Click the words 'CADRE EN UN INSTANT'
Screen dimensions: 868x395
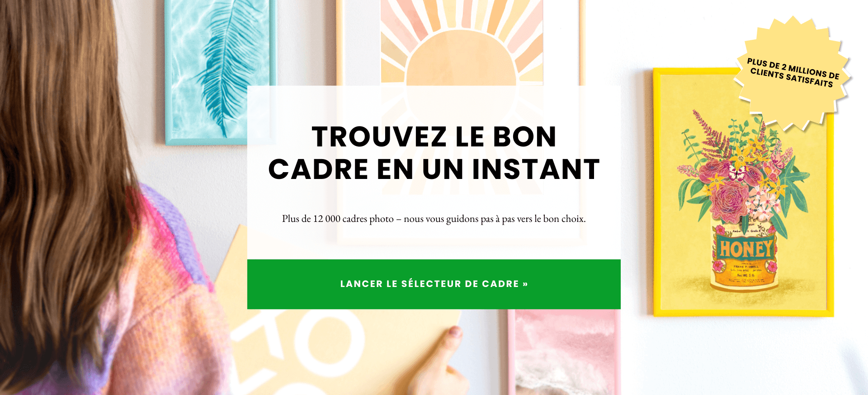point(434,169)
